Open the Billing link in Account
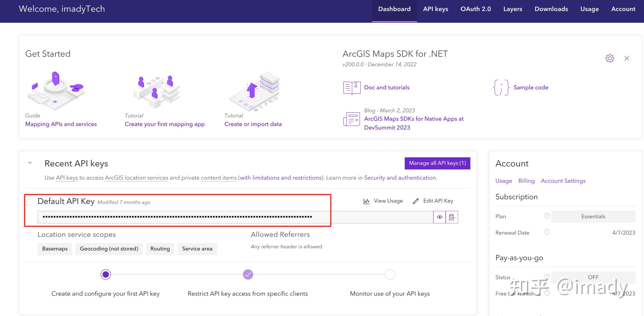Screen dimensions: 644x316 526,181
